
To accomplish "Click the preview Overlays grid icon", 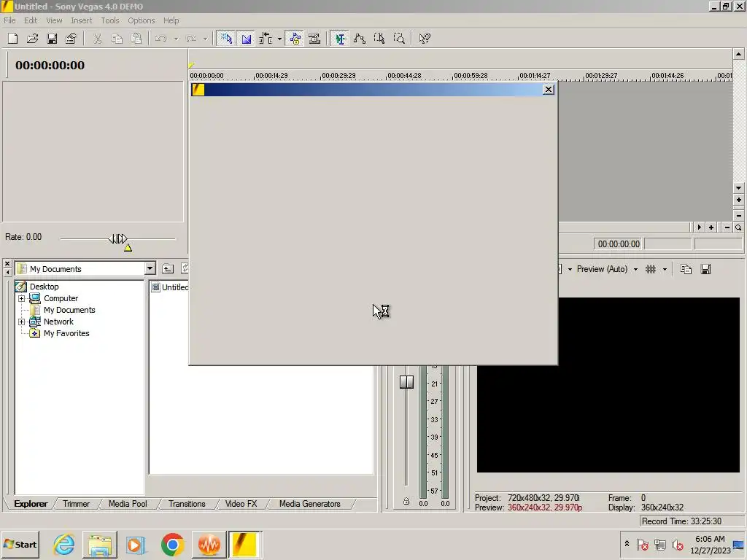I will click(651, 269).
